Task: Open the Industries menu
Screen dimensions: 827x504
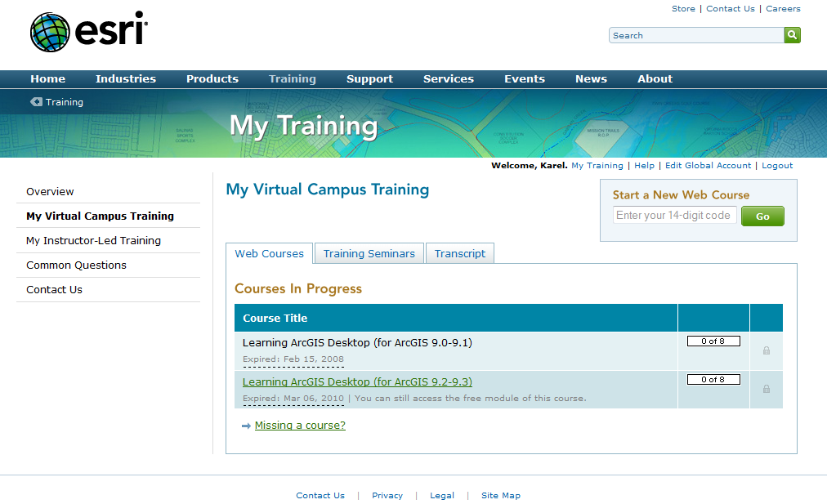Action: coord(126,79)
